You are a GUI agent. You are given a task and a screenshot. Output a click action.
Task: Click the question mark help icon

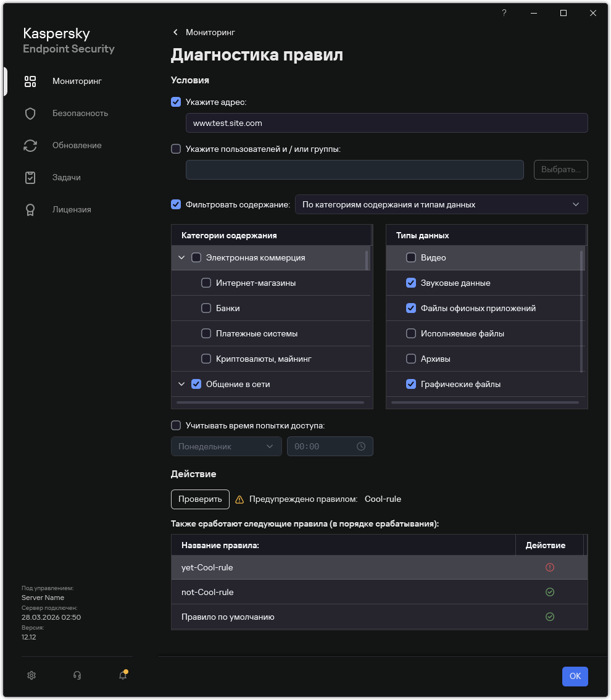pos(504,13)
